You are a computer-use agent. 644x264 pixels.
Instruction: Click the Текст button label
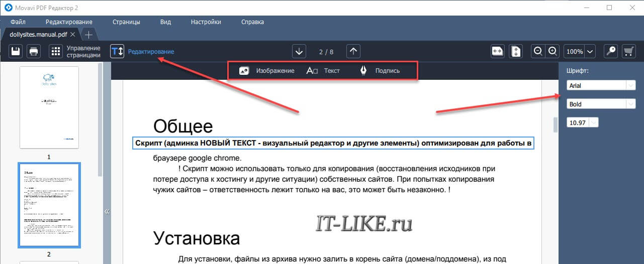(x=332, y=71)
